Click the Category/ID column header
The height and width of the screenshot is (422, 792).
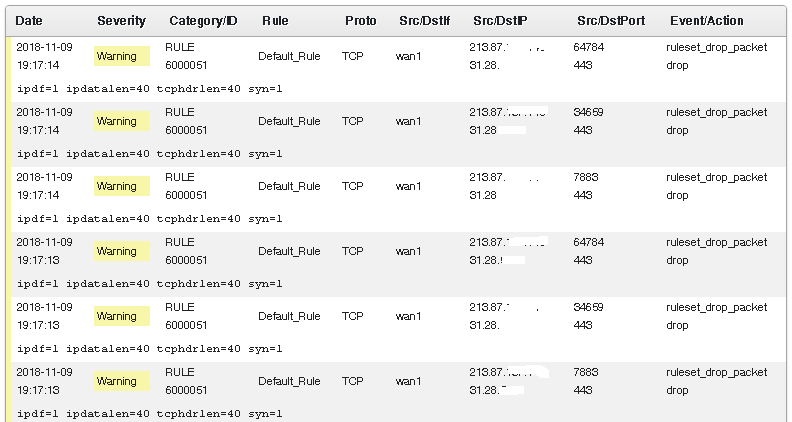click(x=203, y=20)
